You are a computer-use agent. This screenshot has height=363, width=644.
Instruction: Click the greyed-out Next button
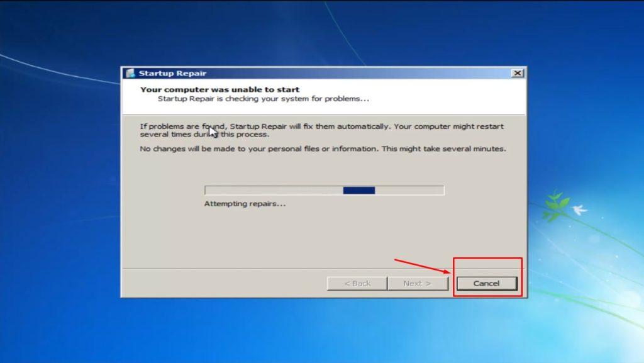[418, 283]
